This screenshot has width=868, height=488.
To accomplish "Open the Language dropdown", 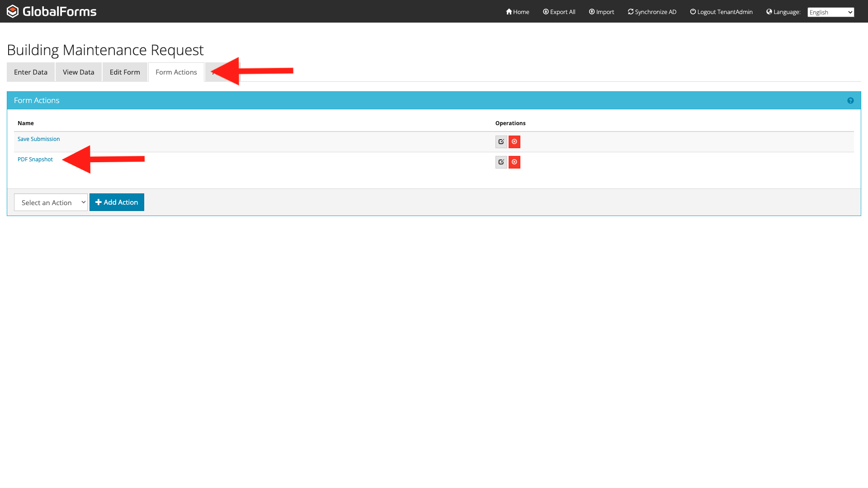I will (830, 12).
